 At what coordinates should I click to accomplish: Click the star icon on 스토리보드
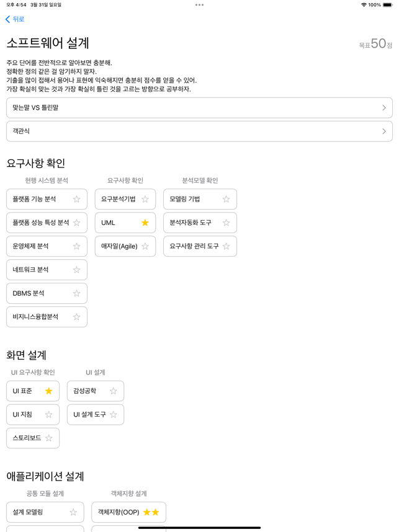tap(49, 438)
